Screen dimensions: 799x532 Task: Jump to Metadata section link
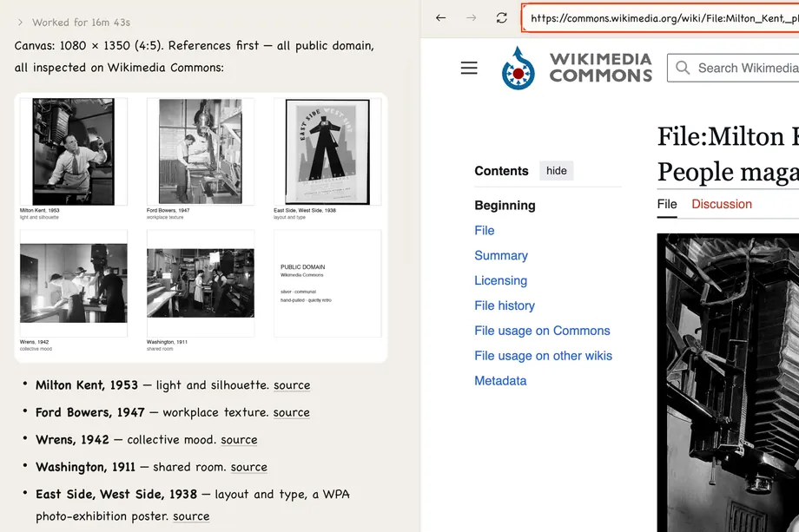point(500,380)
